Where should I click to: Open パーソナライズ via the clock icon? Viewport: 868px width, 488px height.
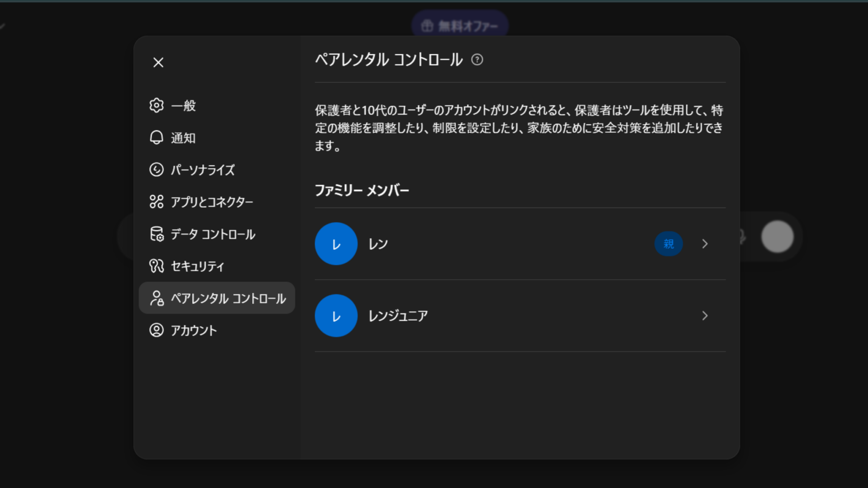[x=156, y=170]
